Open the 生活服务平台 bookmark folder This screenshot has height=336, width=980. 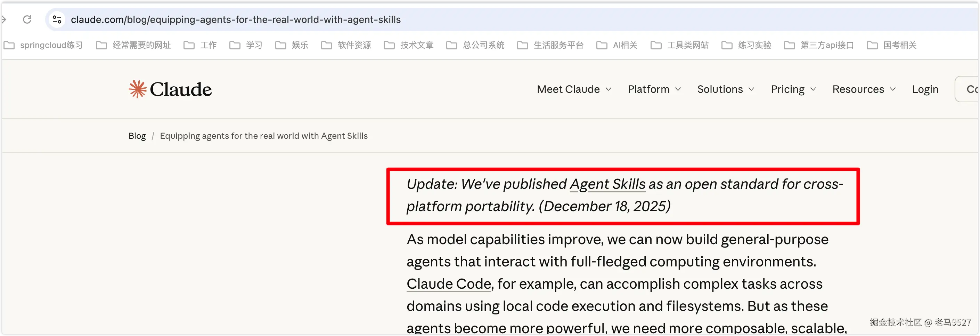point(550,45)
